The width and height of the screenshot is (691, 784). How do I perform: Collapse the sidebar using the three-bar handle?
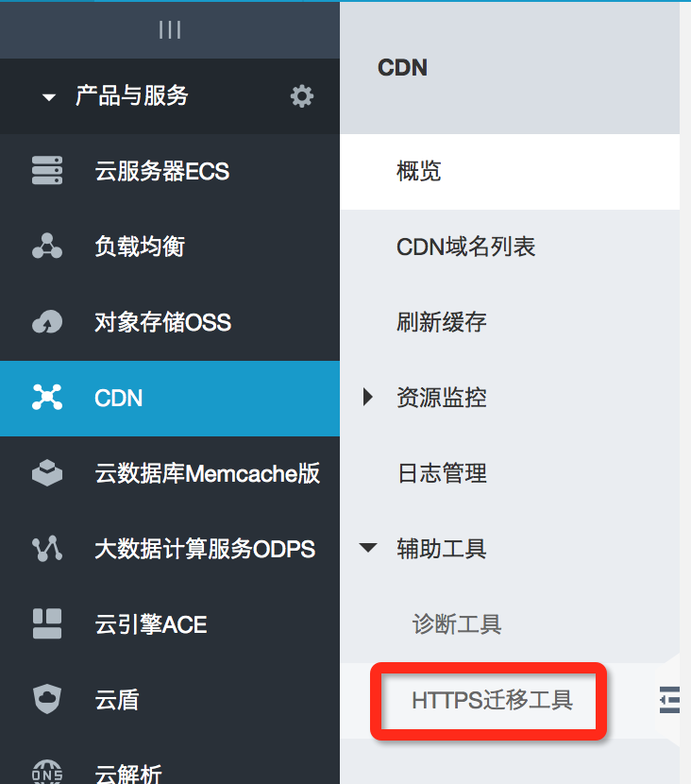pos(170,30)
